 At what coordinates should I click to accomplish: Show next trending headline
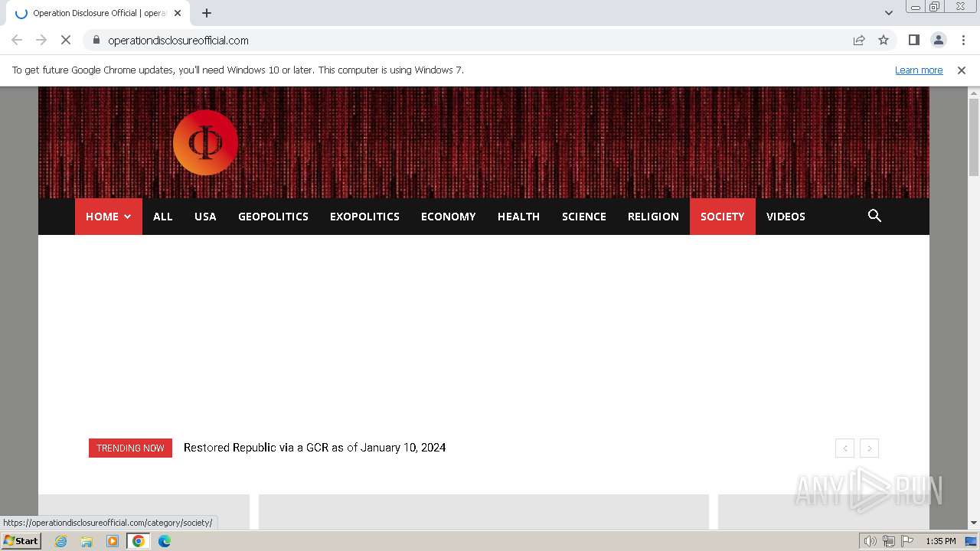869,448
